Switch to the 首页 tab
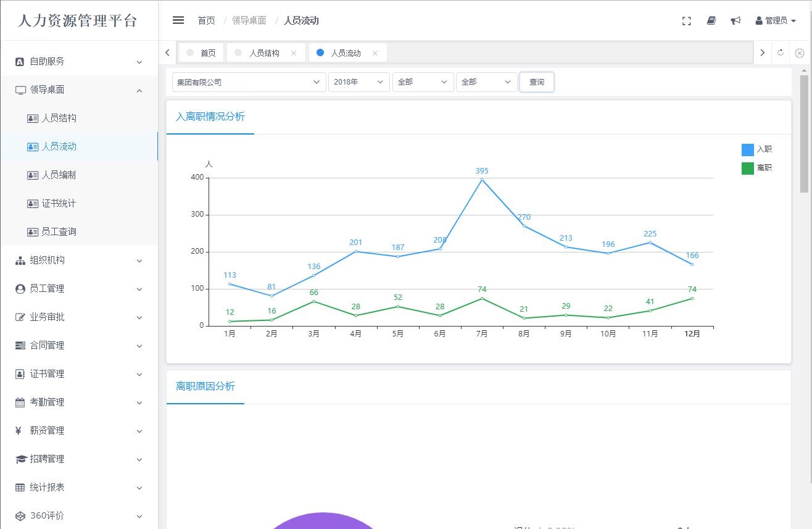This screenshot has height=529, width=812. (x=201, y=53)
